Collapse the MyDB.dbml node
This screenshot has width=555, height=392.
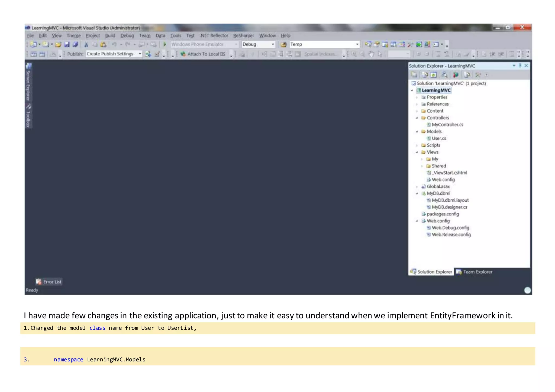417,194
